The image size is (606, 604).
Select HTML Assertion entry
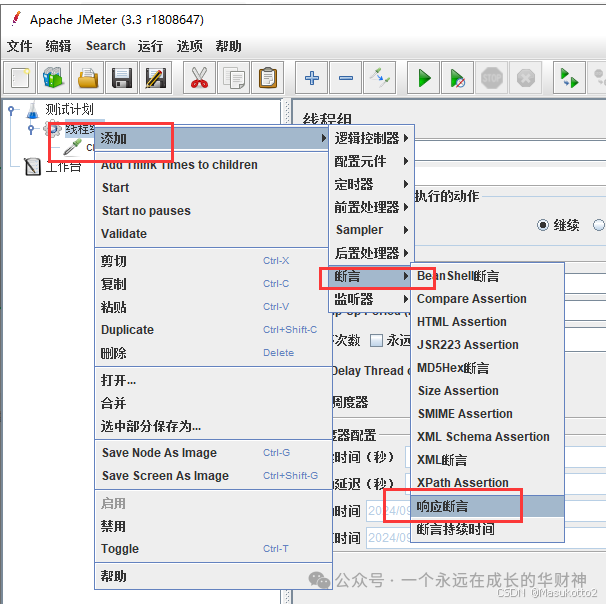pos(487,322)
